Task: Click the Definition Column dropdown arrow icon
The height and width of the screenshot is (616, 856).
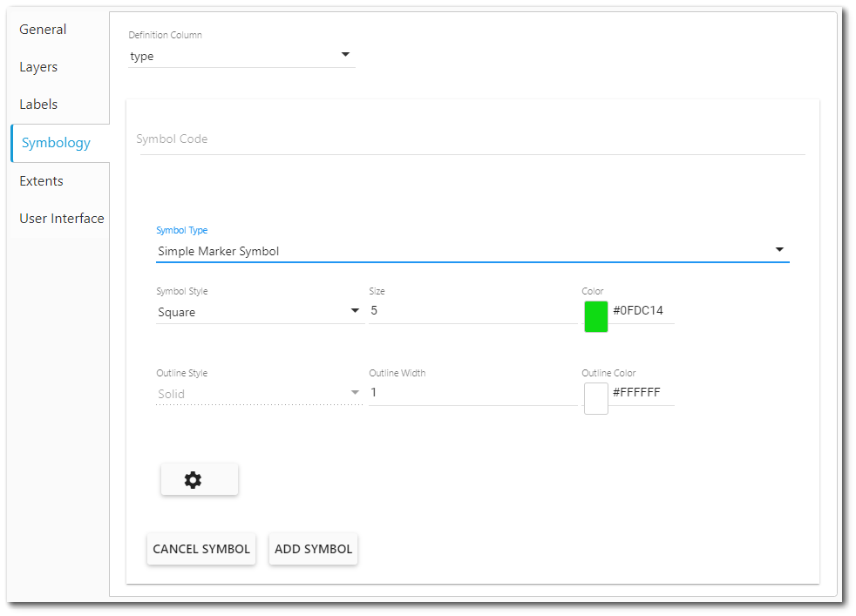Action: coord(345,54)
